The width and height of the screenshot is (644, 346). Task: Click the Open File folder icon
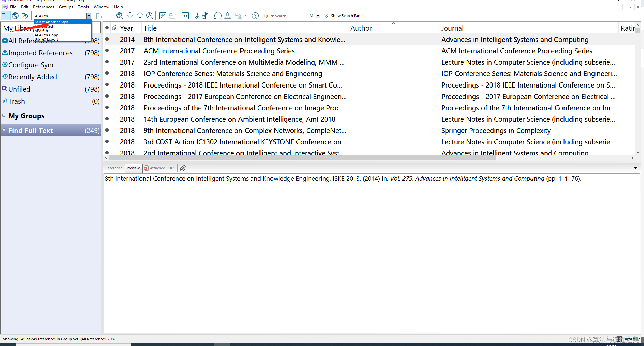173,16
